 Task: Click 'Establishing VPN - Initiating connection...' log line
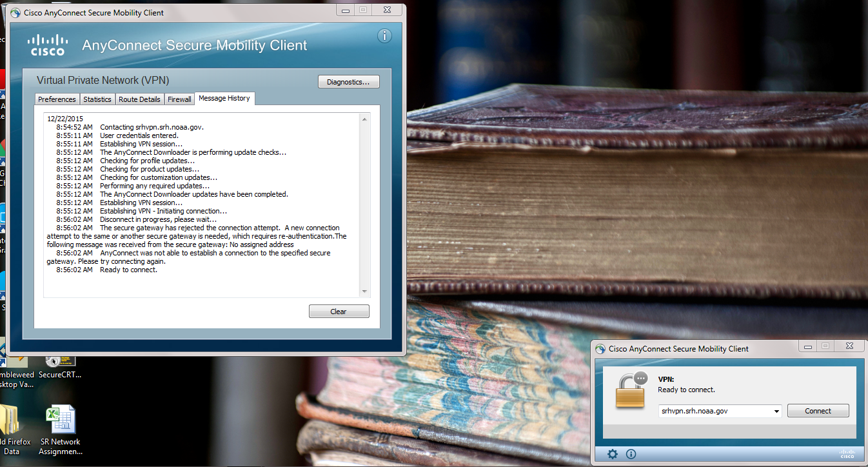point(164,211)
